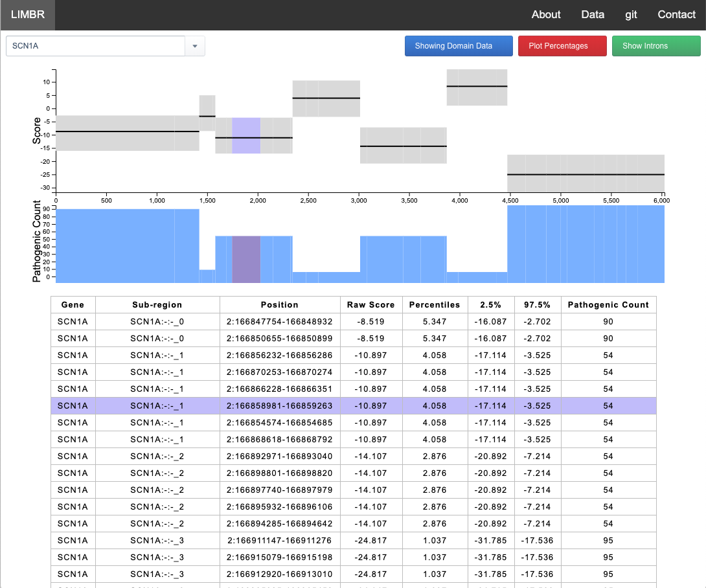Click the Percentiles column header

[435, 305]
